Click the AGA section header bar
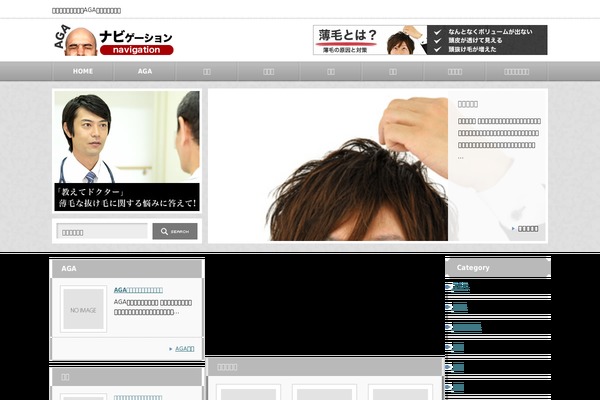This screenshot has height=400, width=600. pos(127,269)
